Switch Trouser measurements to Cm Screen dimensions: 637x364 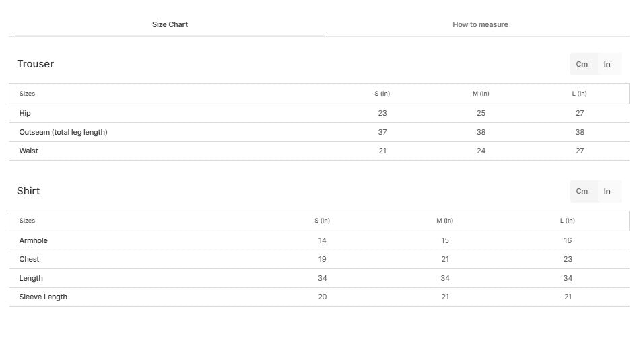582,64
